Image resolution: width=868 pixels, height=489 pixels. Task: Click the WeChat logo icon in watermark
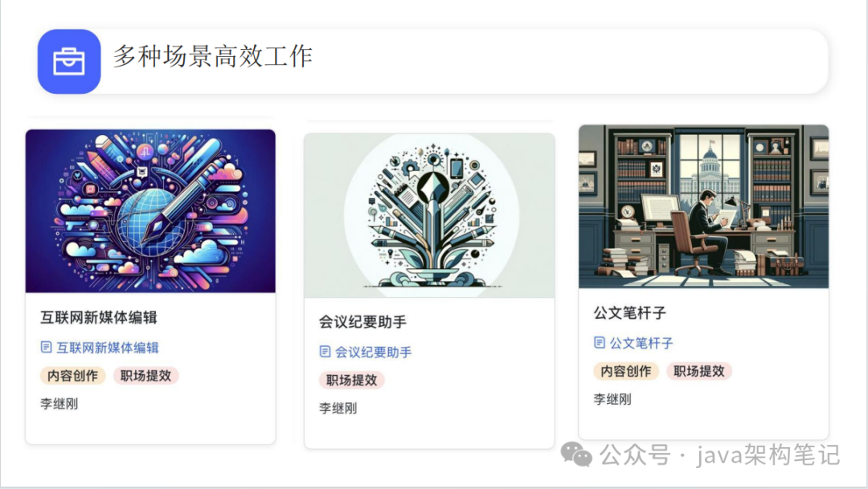coord(576,454)
